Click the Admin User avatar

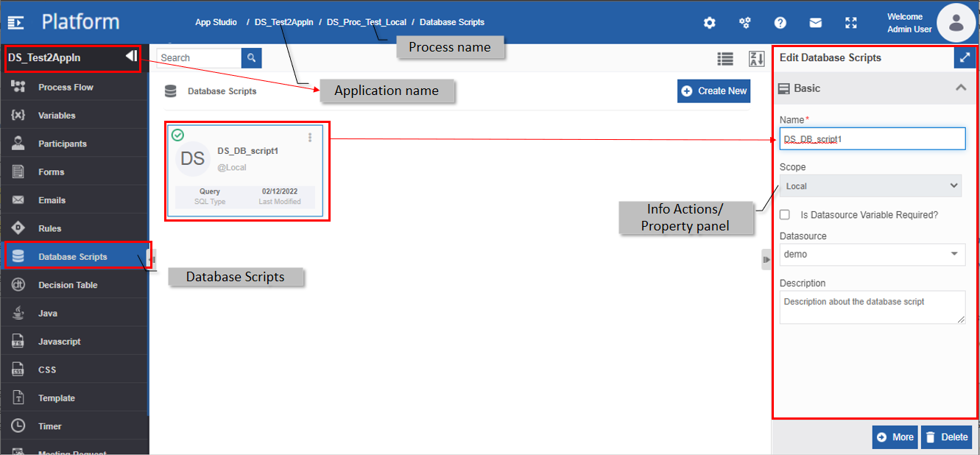[956, 23]
